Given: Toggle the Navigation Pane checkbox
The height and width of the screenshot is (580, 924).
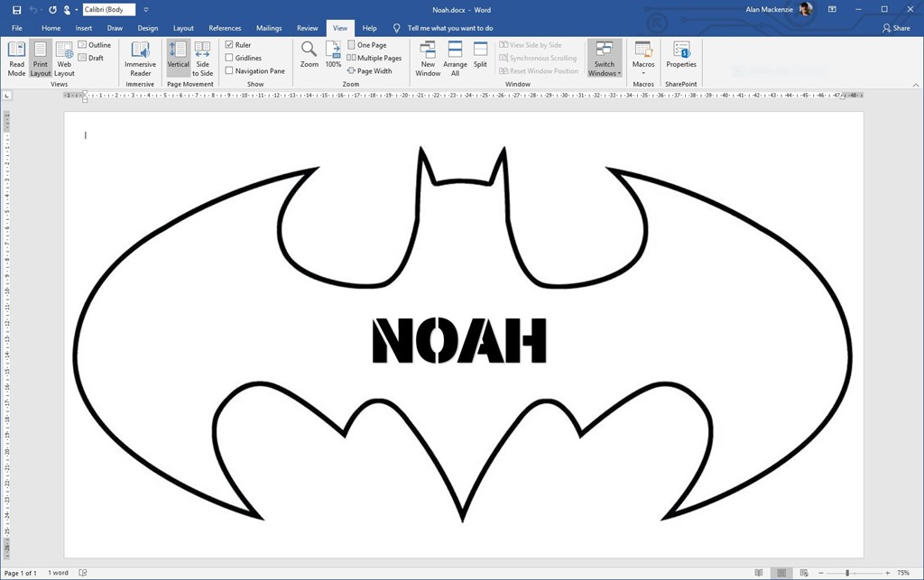Looking at the screenshot, I should [x=229, y=71].
